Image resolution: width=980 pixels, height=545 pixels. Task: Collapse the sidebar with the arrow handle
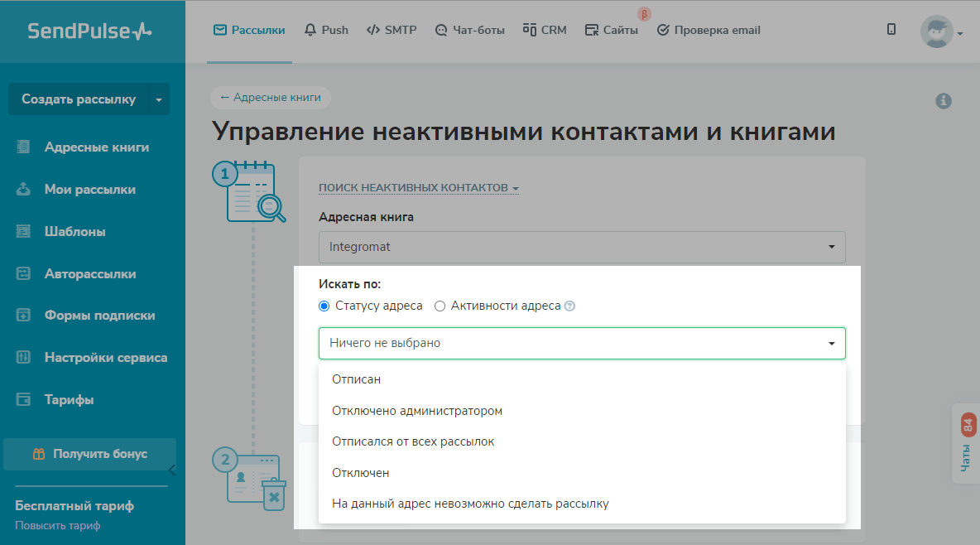(172, 470)
